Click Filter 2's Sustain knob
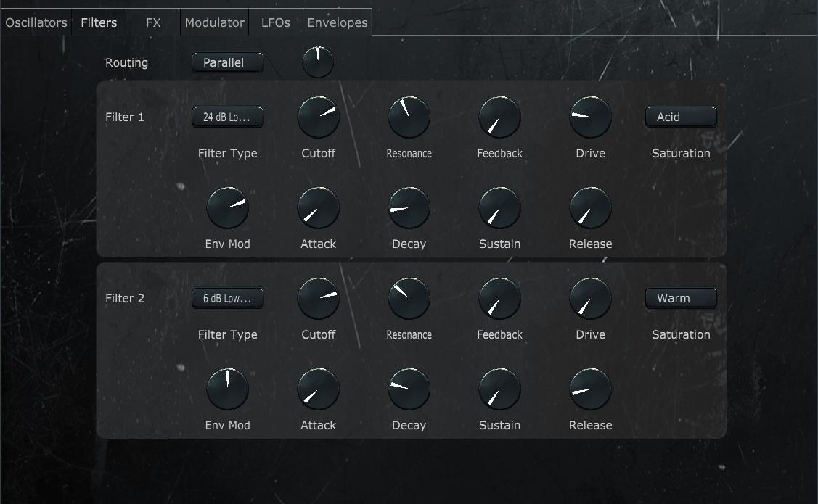The height and width of the screenshot is (504, 818). click(499, 388)
